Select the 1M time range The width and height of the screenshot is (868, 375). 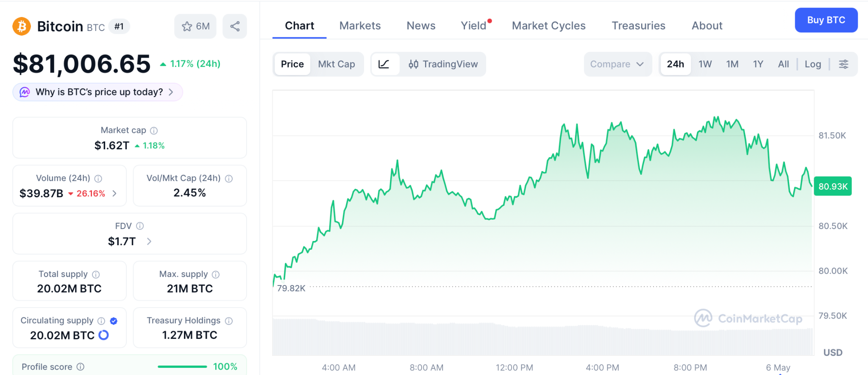click(x=732, y=64)
